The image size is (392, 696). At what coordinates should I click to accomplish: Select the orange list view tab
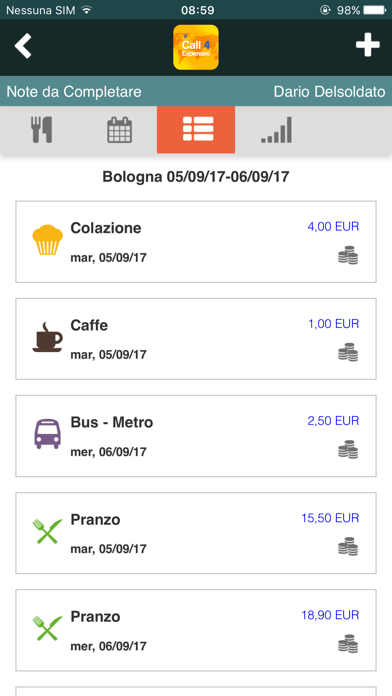(196, 130)
